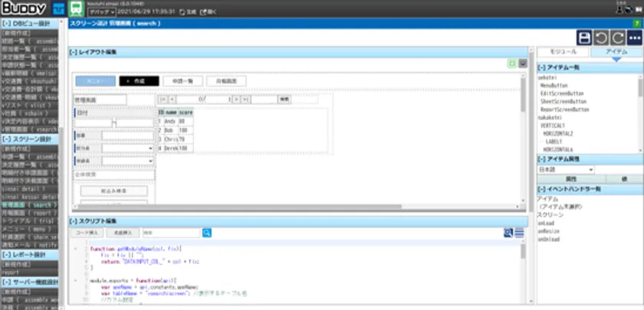Click the black 作成 button in layout
The height and width of the screenshot is (310, 644).
pyautogui.click(x=139, y=80)
